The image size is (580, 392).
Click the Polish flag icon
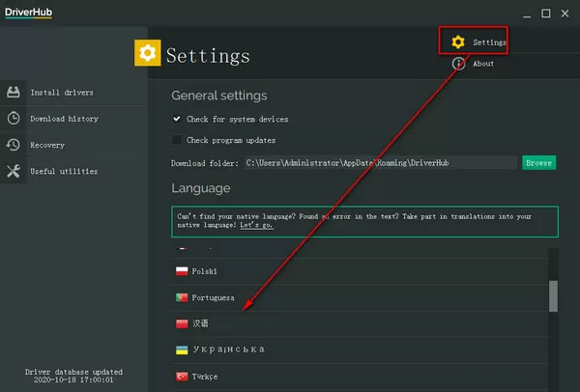pyautogui.click(x=182, y=271)
